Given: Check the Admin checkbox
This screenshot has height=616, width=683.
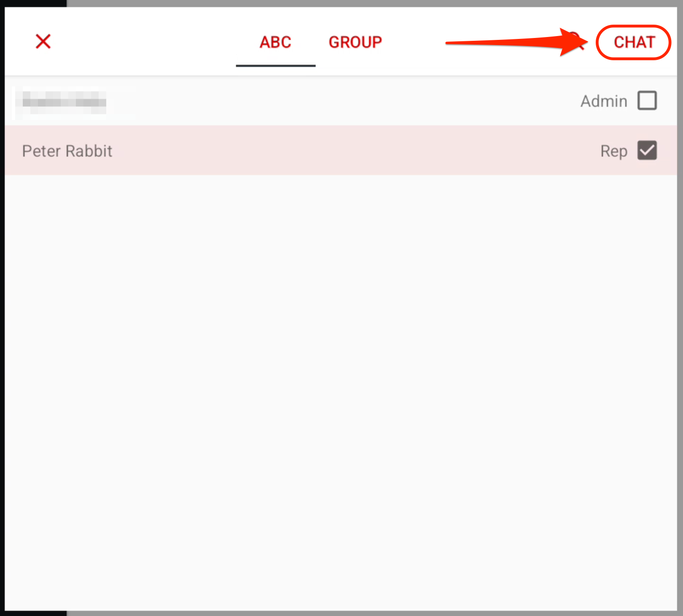Looking at the screenshot, I should tap(647, 101).
